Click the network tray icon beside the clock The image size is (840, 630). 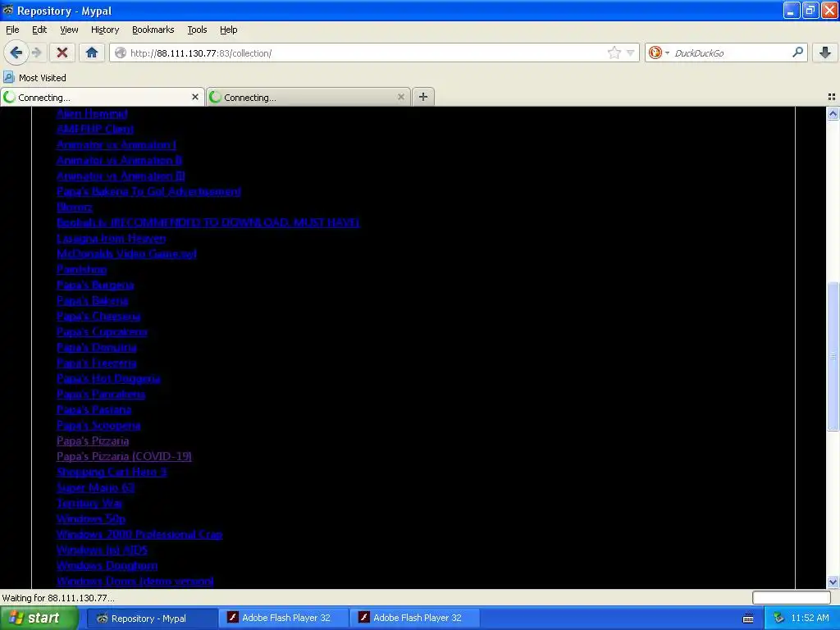pyautogui.click(x=778, y=618)
